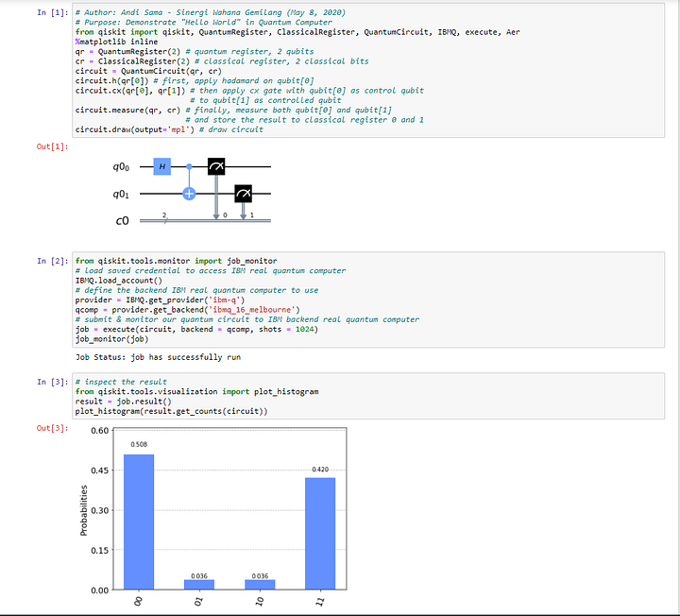
Task: Click the 00 histogram bar
Action: point(139,522)
